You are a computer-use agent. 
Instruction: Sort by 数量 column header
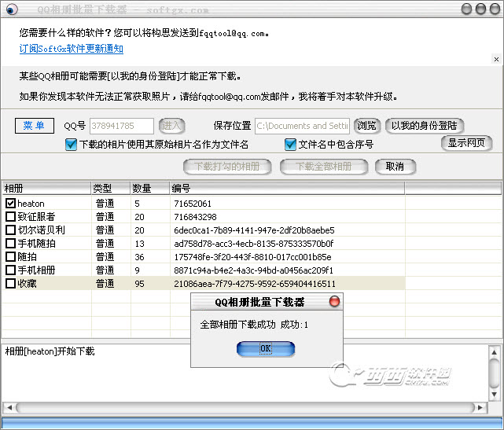(x=150, y=189)
